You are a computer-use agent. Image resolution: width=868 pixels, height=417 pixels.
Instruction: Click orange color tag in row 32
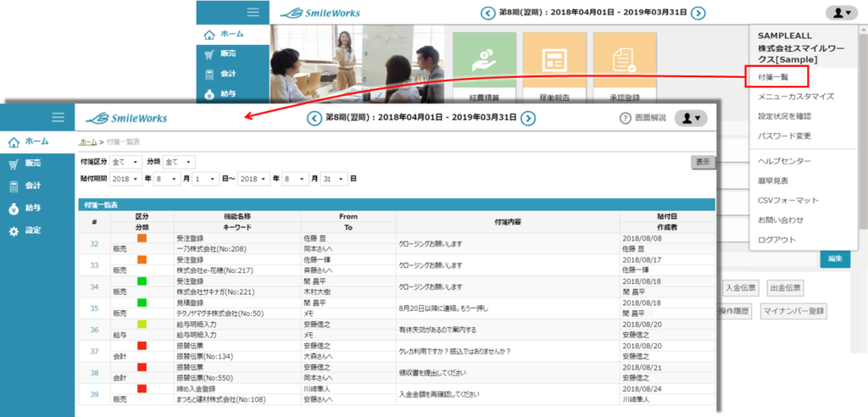(142, 239)
